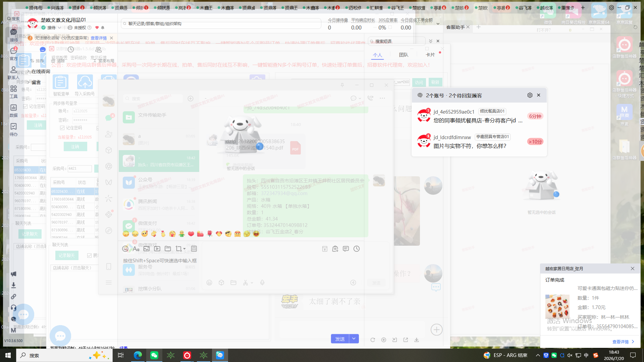Open the clock history icon in chat toolbar
This screenshot has width=644, height=362.
pos(357,249)
